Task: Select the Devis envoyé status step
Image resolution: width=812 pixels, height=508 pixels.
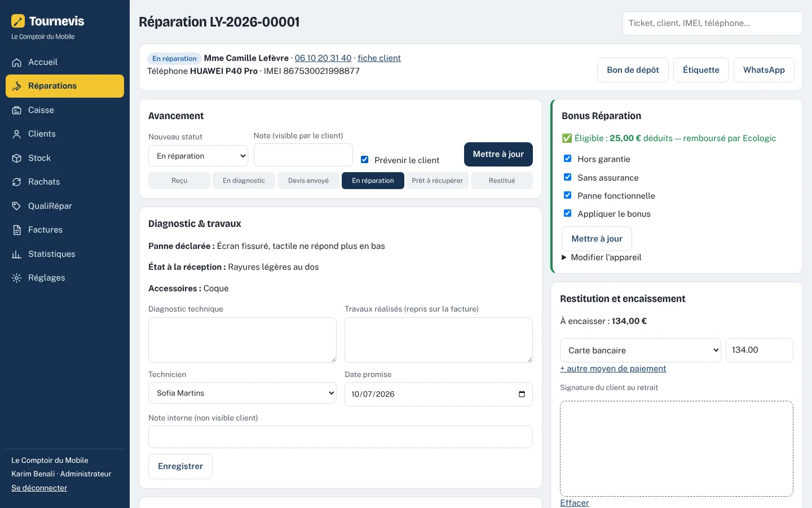Action: (308, 181)
